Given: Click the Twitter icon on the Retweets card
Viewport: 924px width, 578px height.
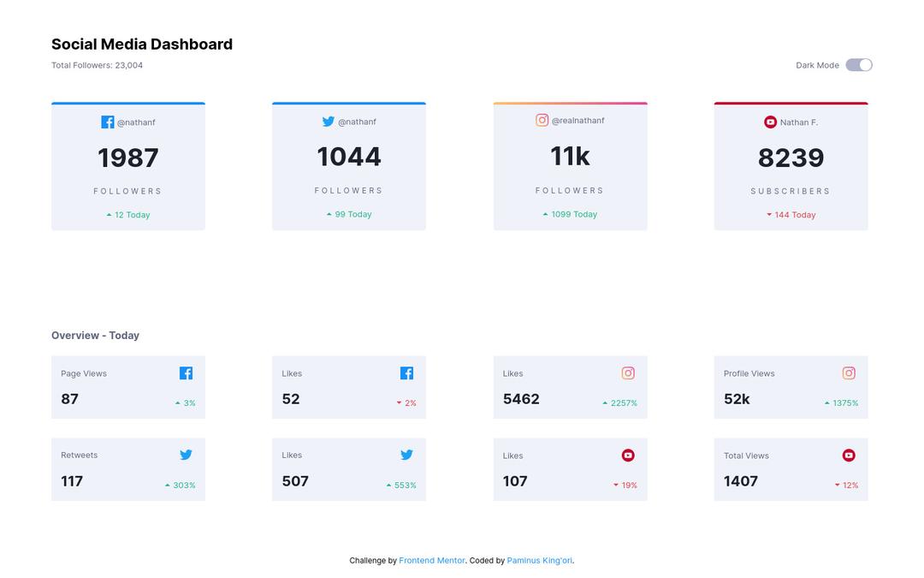Looking at the screenshot, I should pos(186,455).
